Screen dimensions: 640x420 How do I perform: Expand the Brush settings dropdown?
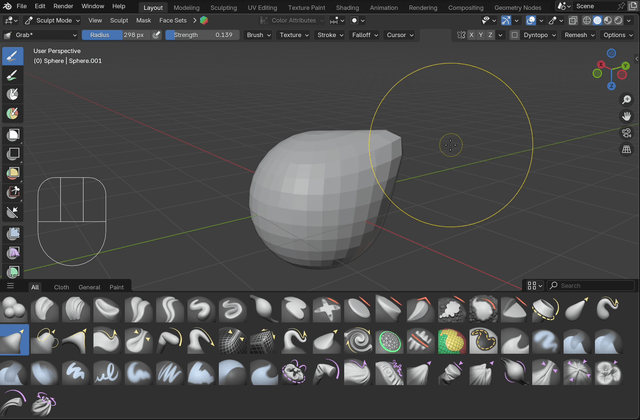coord(258,35)
